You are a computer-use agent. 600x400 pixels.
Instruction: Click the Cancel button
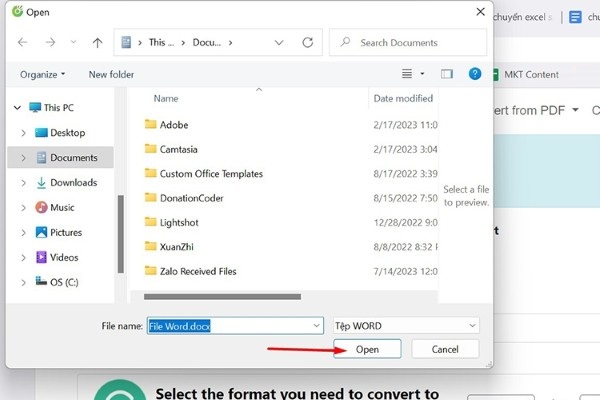[445, 349]
